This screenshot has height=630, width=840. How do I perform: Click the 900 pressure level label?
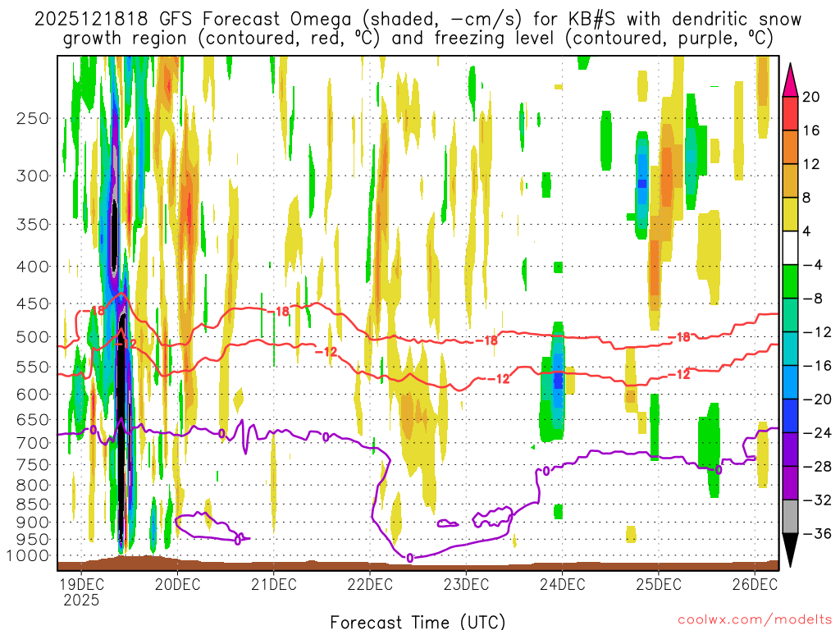(33, 523)
